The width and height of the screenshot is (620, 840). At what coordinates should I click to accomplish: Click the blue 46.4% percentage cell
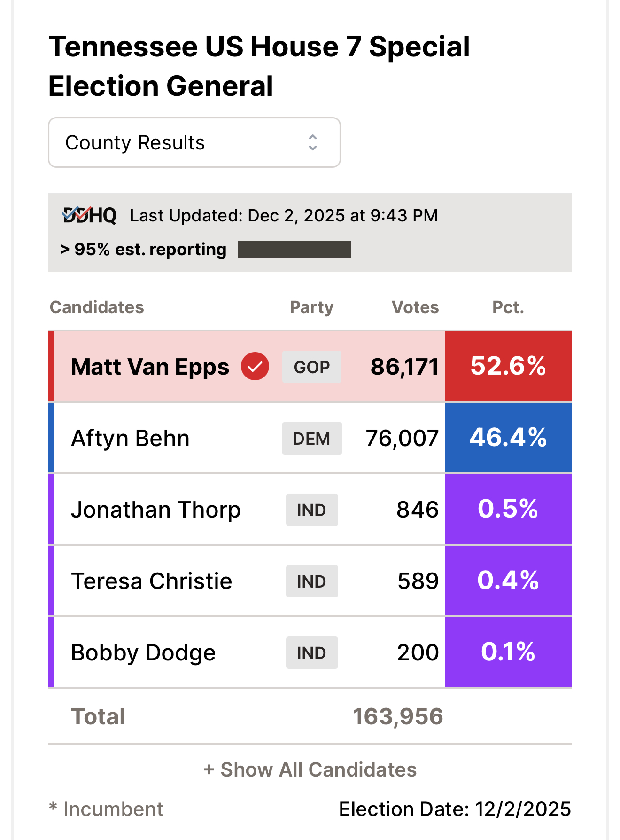[509, 438]
